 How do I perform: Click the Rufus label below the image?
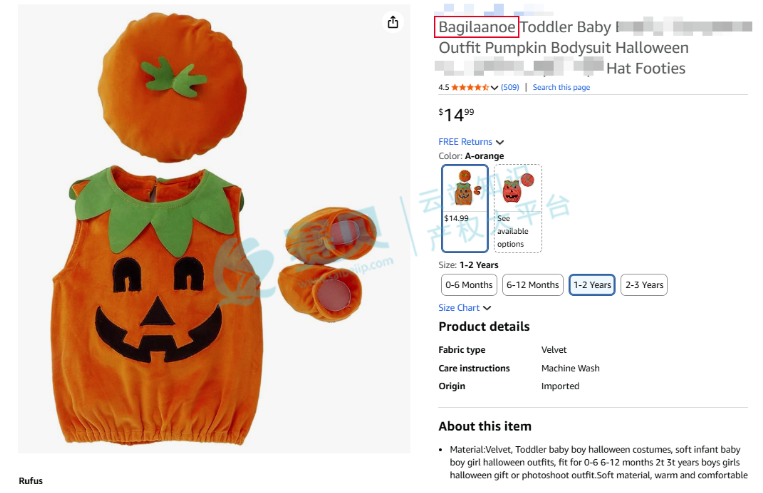pyautogui.click(x=31, y=481)
